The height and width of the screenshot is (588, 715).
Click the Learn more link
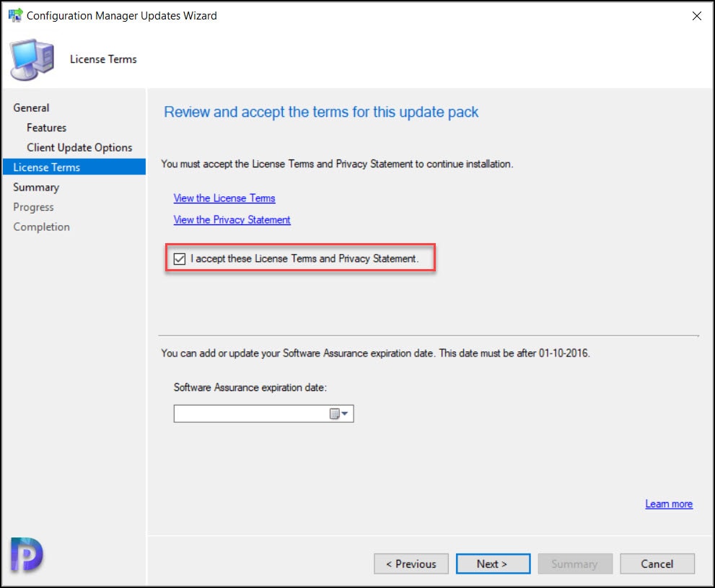(669, 504)
